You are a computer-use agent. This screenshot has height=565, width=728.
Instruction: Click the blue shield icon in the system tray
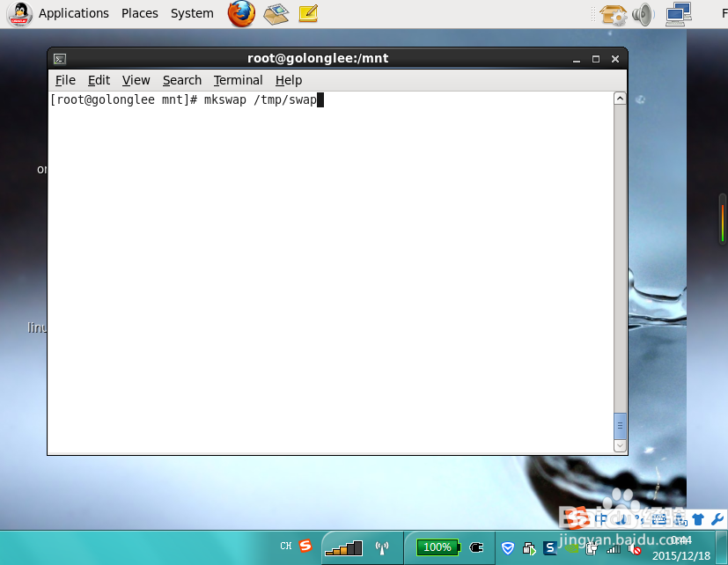pyautogui.click(x=507, y=547)
